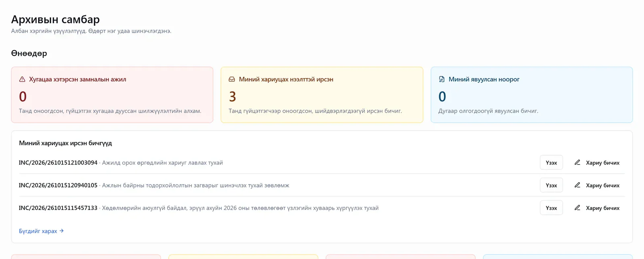
Task: Click the Архивын самбар page title
Action: click(56, 19)
